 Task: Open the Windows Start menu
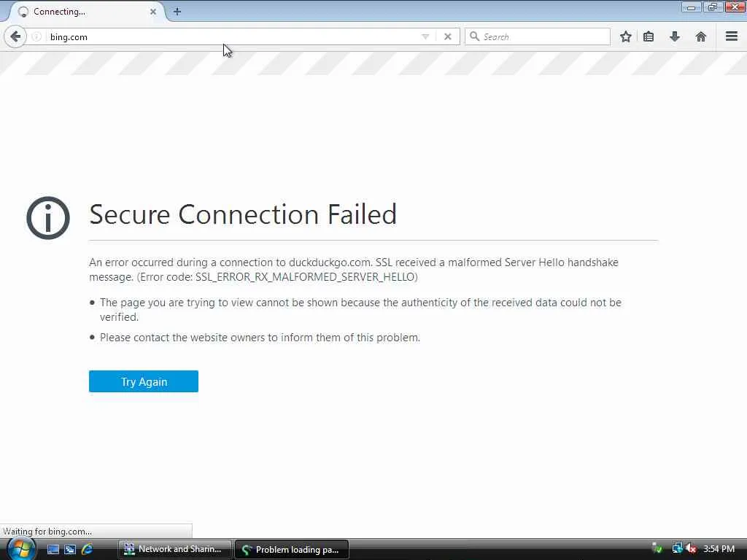click(20, 548)
